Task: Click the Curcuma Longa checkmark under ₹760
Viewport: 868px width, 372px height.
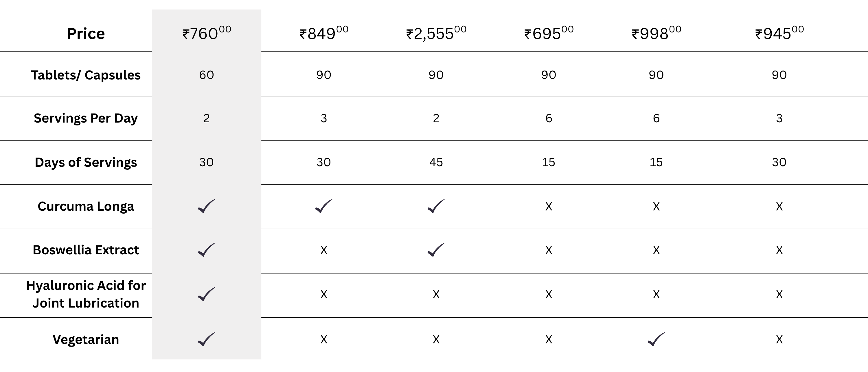Action: [206, 206]
